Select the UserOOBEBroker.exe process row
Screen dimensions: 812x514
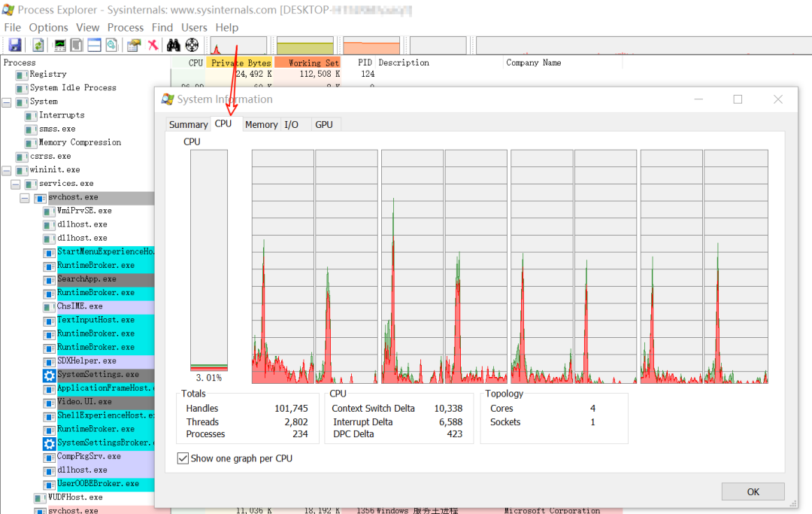coord(98,483)
